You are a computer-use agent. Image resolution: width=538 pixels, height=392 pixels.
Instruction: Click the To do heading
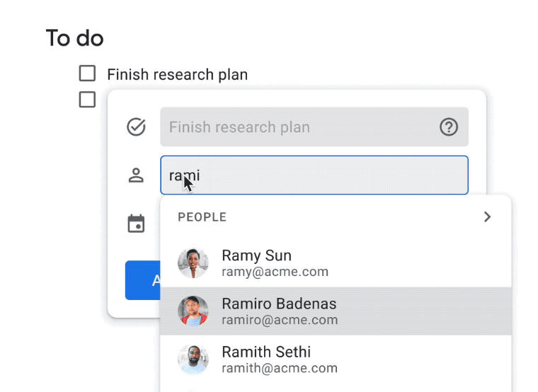point(74,38)
